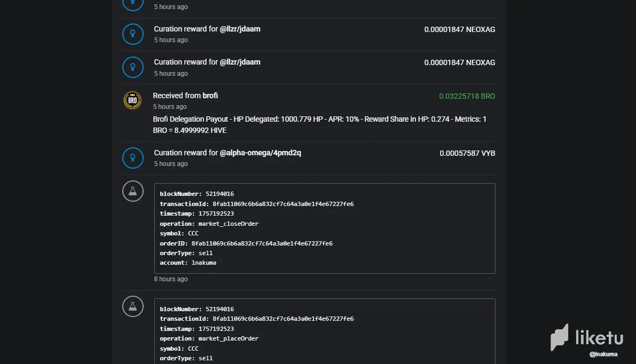This screenshot has height=364, width=636.
Task: Click the Brofi Delegation Payout memo text
Action: pyautogui.click(x=319, y=124)
